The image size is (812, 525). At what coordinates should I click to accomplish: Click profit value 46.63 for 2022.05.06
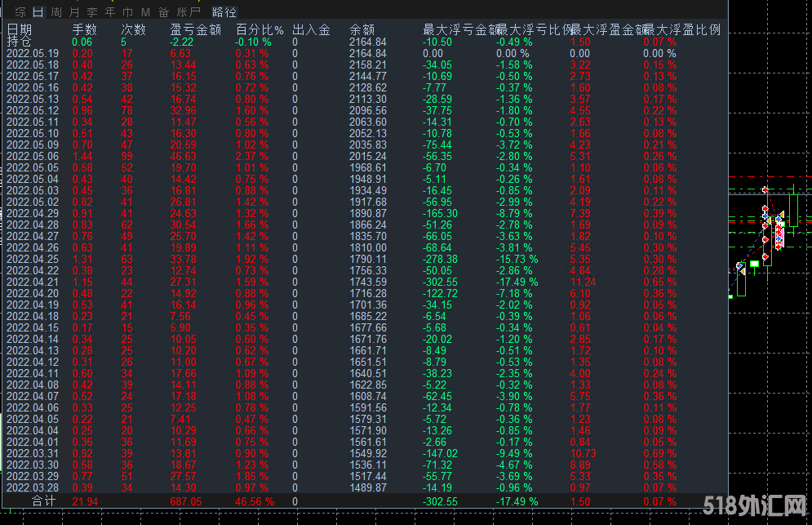pos(184,156)
